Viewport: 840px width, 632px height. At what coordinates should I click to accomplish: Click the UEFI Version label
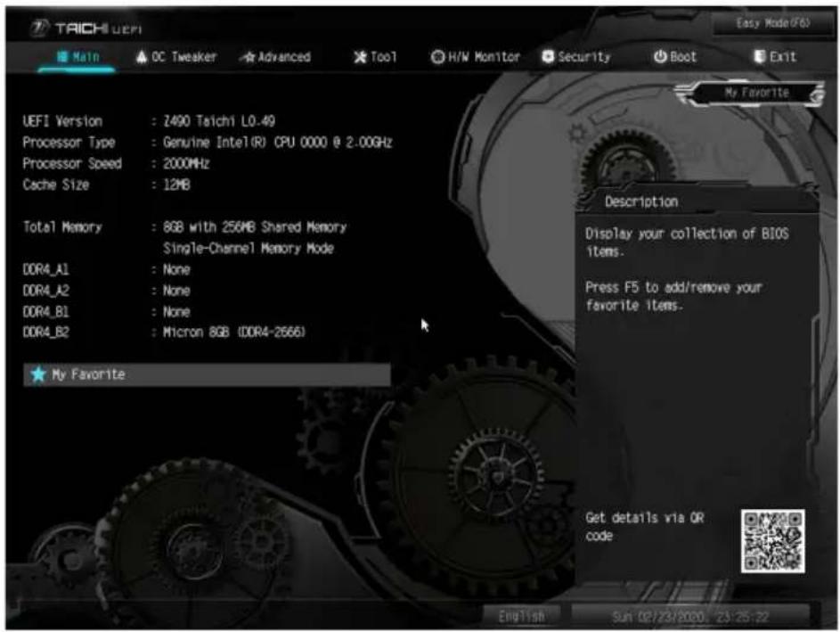(x=62, y=121)
